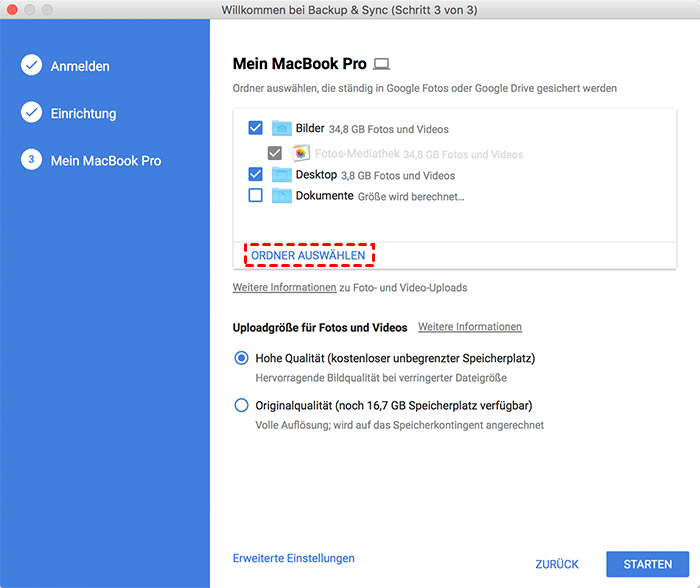
Task: Click 'Hervorragende Bildqualität bei verringerter Dateigröße' text
Action: click(x=381, y=378)
